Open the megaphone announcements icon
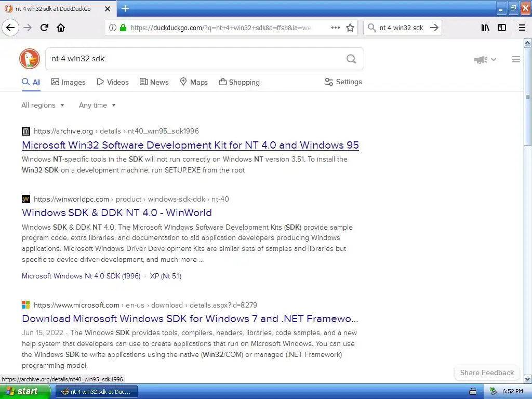The height and width of the screenshot is (399, 532). (481, 60)
